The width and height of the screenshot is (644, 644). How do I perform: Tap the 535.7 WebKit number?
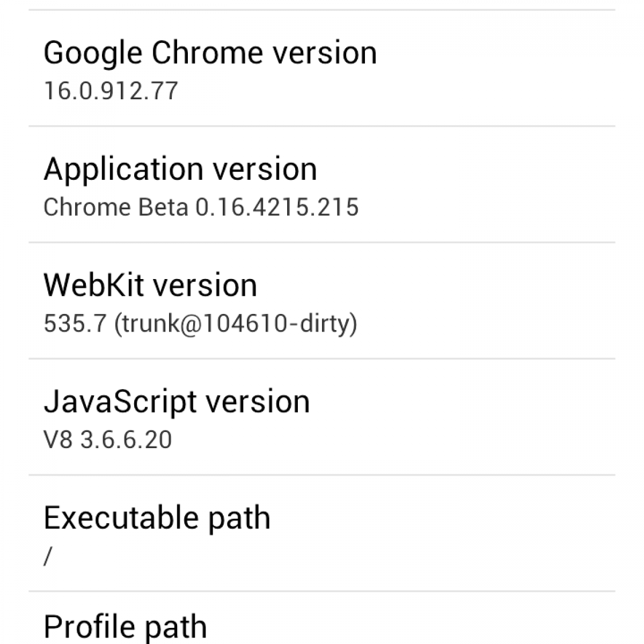[75, 324]
